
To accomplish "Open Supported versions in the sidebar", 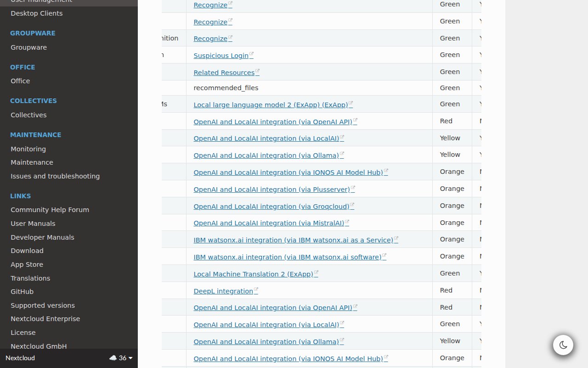I will 43,305.
